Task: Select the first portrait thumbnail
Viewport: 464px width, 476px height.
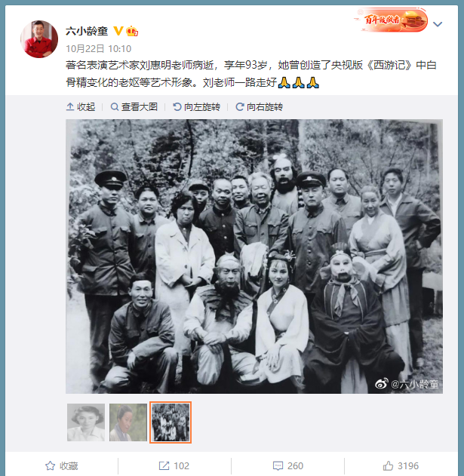Action: [86, 422]
